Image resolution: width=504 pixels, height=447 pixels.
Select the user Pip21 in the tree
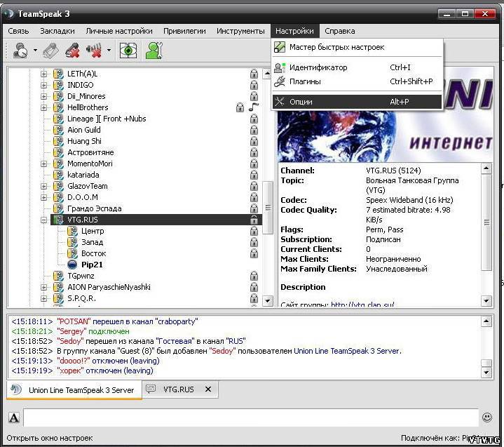[x=92, y=265]
